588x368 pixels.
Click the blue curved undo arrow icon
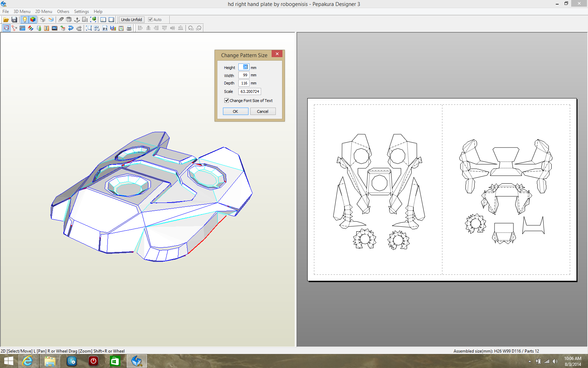71,28
